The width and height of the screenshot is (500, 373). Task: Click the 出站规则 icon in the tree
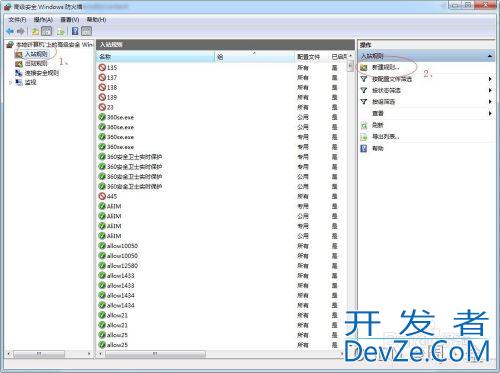click(x=19, y=64)
